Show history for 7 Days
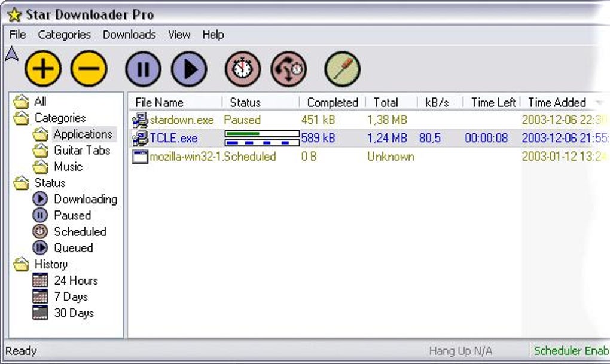The height and width of the screenshot is (364, 610). coord(71,297)
